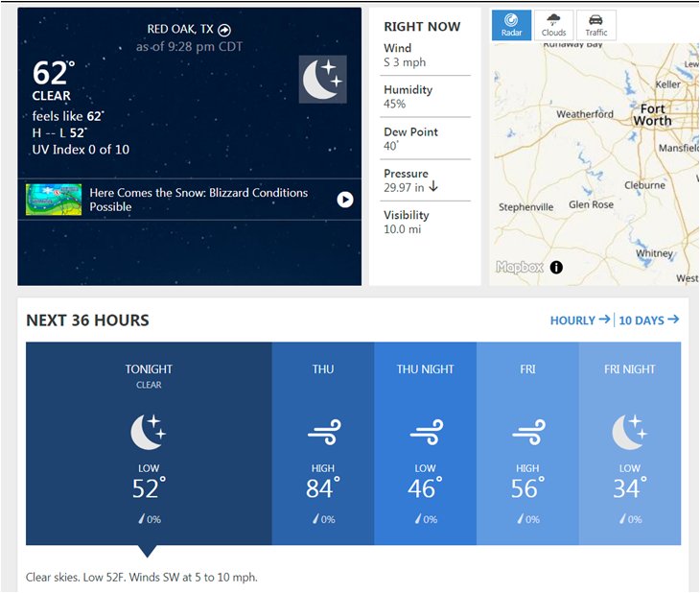
Task: Click the Mapbox logo on map
Action: [x=520, y=267]
